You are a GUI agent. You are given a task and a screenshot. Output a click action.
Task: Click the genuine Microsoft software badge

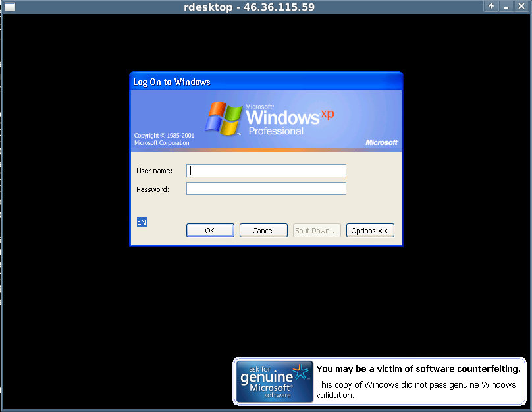coord(274,382)
